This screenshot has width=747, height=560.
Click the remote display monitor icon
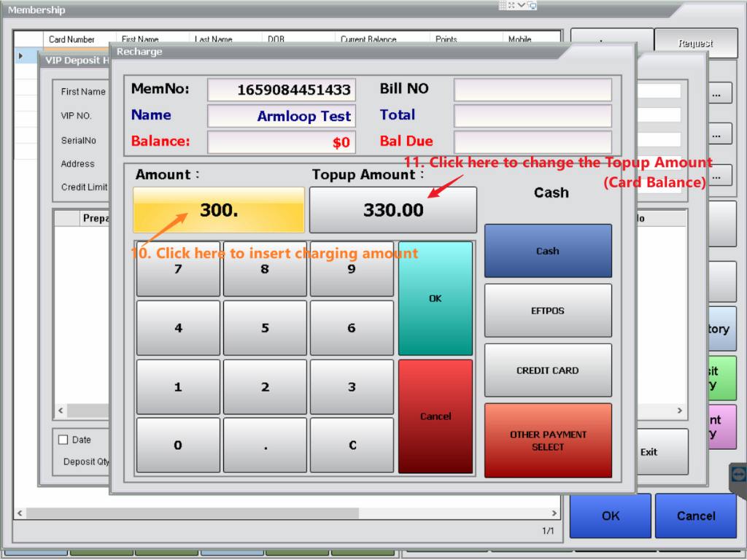(x=532, y=5)
